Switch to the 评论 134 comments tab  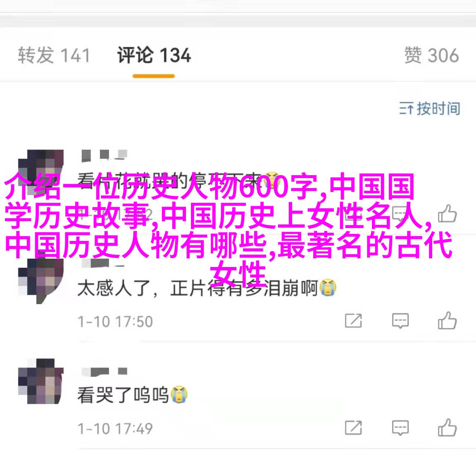[154, 55]
